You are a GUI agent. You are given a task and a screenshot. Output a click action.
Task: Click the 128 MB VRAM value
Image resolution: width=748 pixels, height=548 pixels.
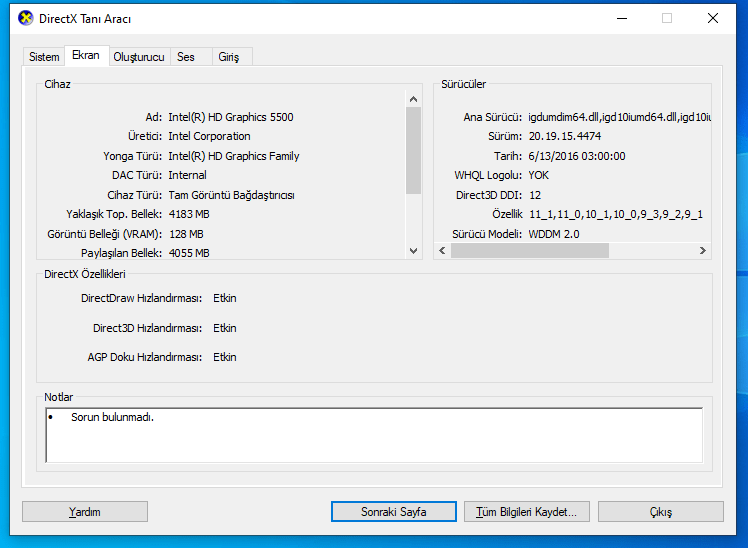point(187,234)
